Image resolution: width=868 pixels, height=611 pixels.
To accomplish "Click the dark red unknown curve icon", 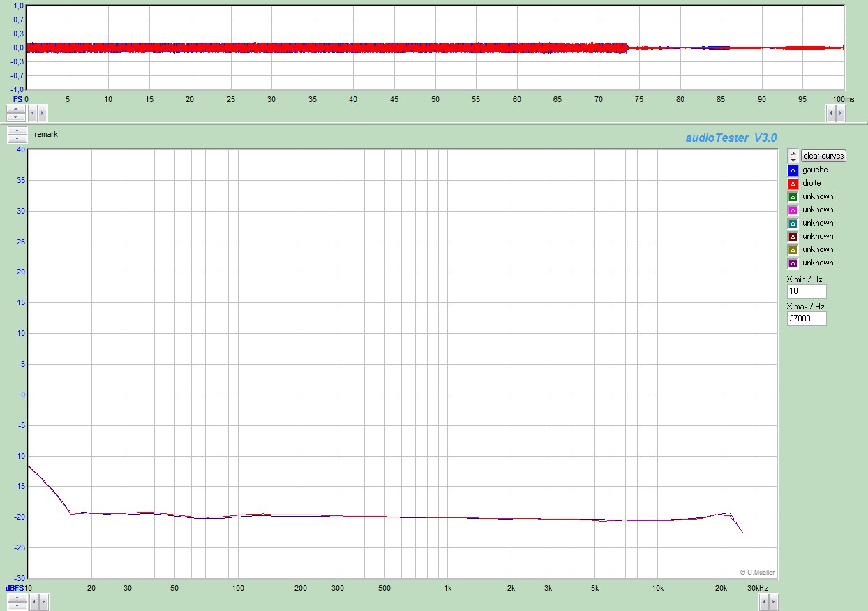I will (793, 237).
